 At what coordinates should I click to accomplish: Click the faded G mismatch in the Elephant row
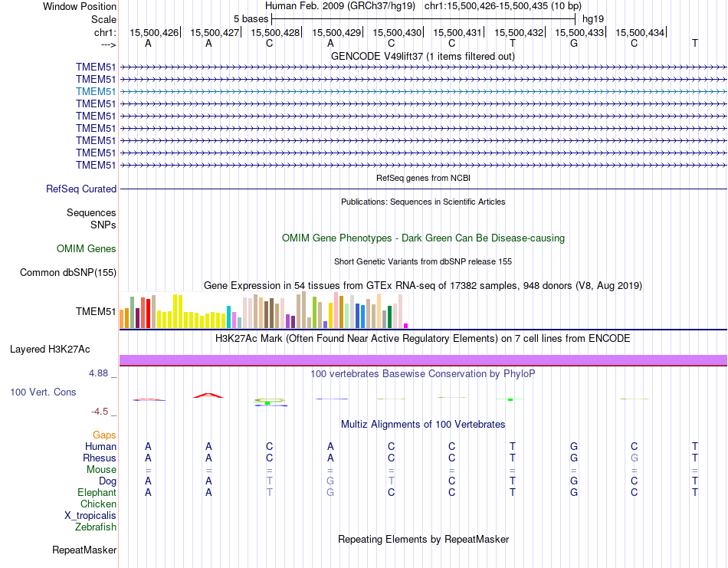(330, 492)
